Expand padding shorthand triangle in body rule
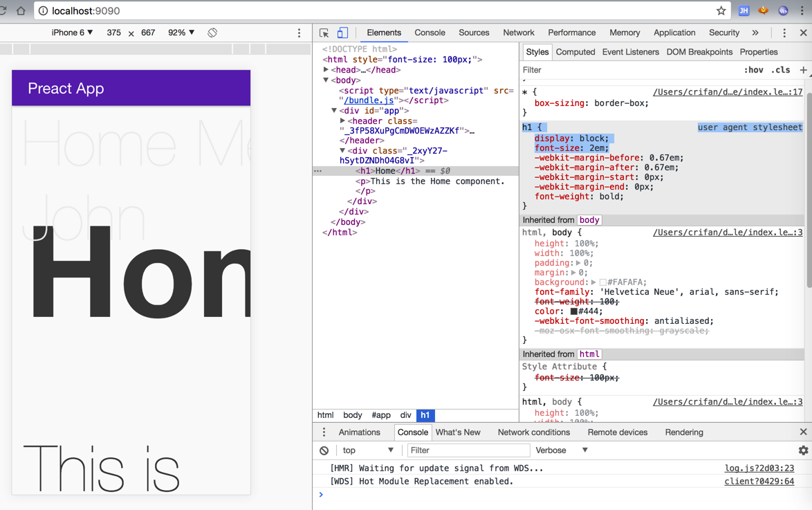 coord(578,263)
